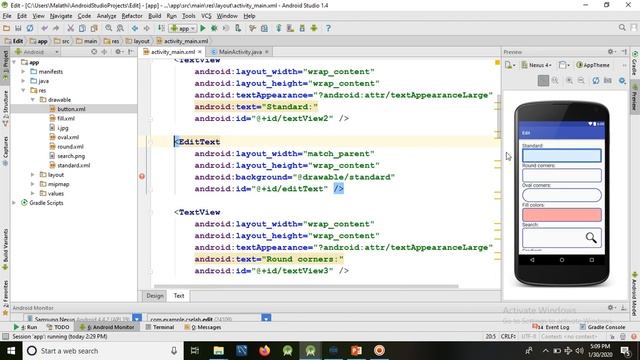Screen dimensions: 640x360
Task: Switch to the Design tab
Action: tap(155, 296)
